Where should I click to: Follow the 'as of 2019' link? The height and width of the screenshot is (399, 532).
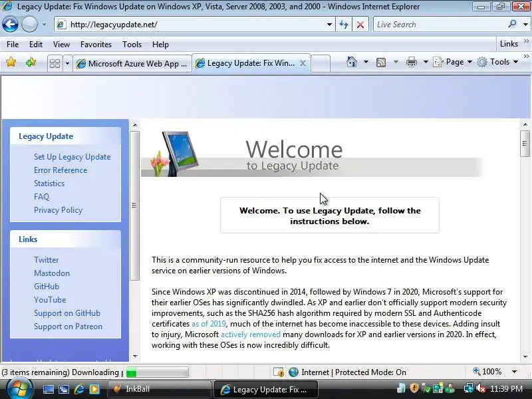tap(209, 324)
